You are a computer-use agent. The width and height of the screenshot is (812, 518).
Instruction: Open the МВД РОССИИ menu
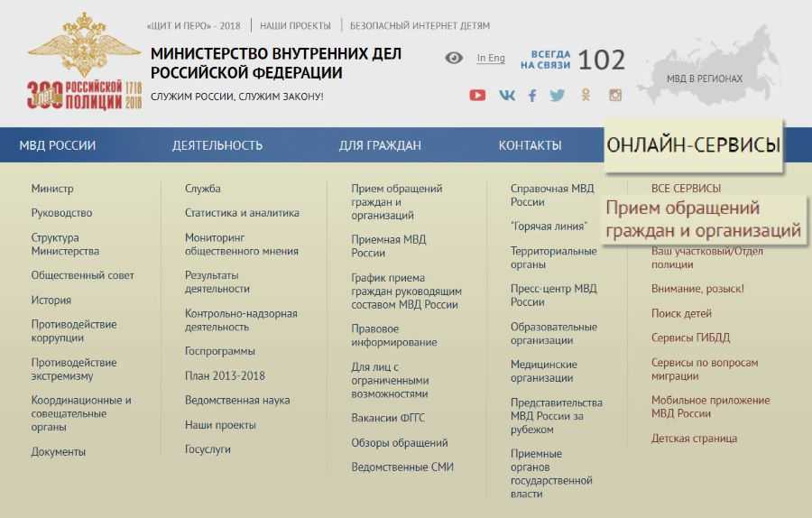point(58,145)
